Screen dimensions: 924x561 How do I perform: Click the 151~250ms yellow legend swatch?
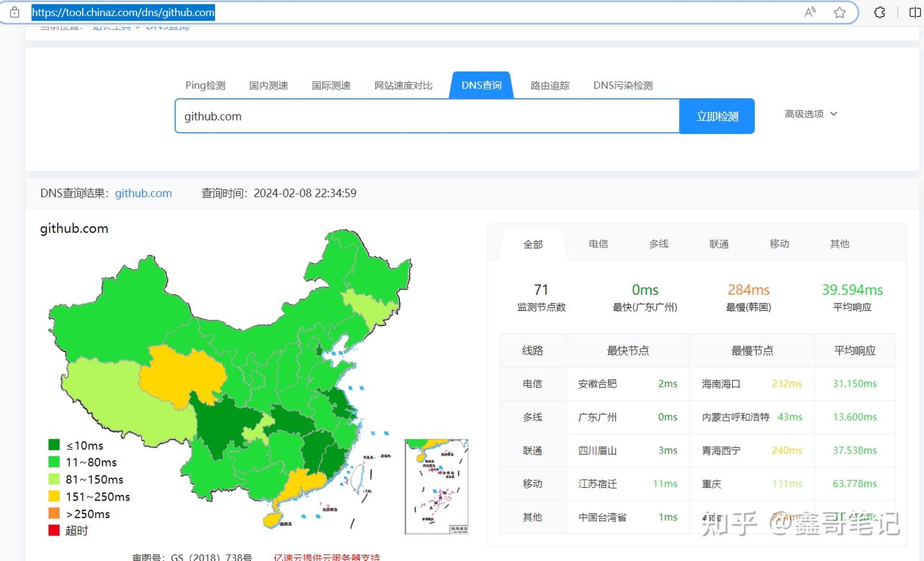point(54,496)
